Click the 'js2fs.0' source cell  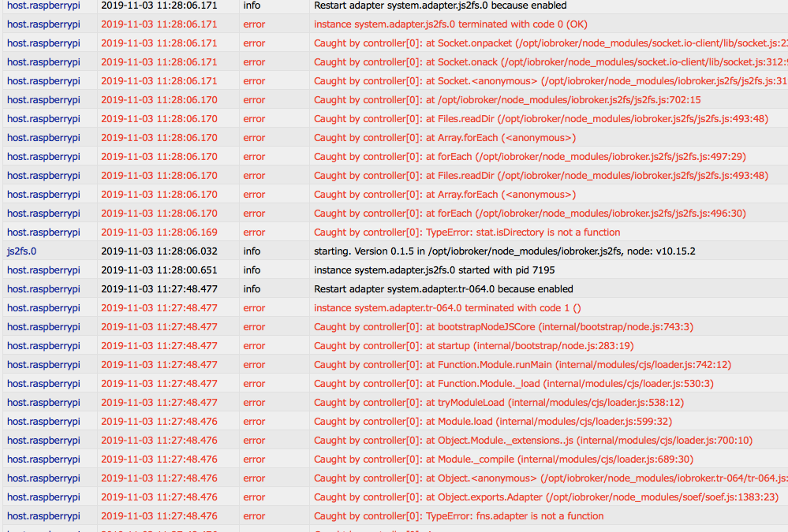21,251
